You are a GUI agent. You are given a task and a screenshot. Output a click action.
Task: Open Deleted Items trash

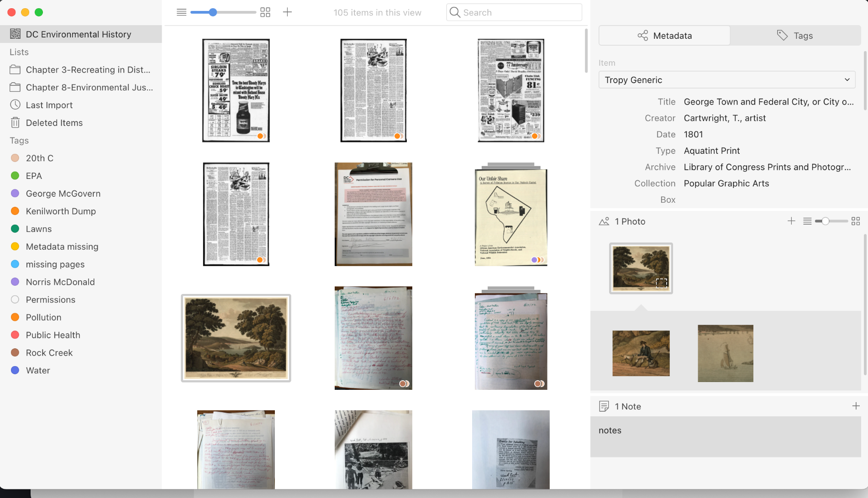[x=81, y=123]
